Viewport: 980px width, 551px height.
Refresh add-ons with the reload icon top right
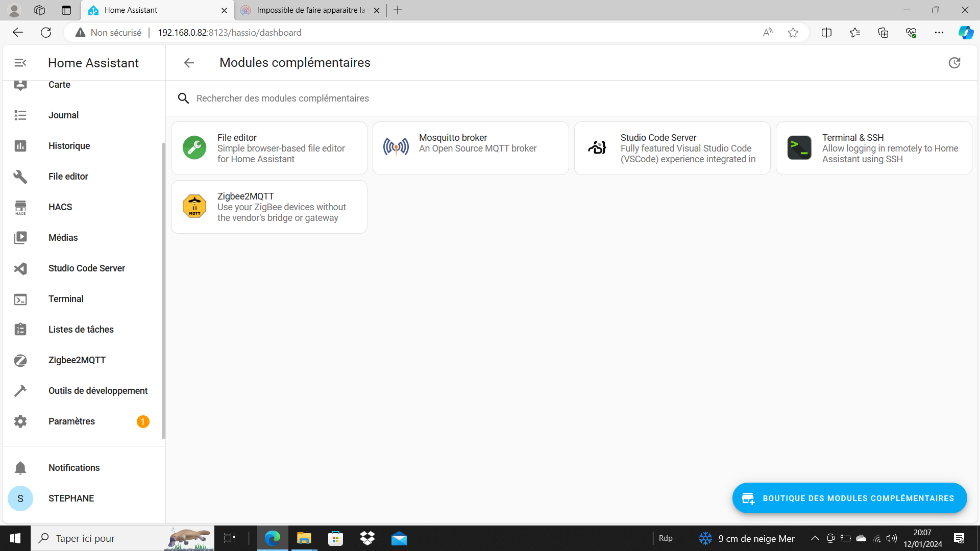coord(954,63)
